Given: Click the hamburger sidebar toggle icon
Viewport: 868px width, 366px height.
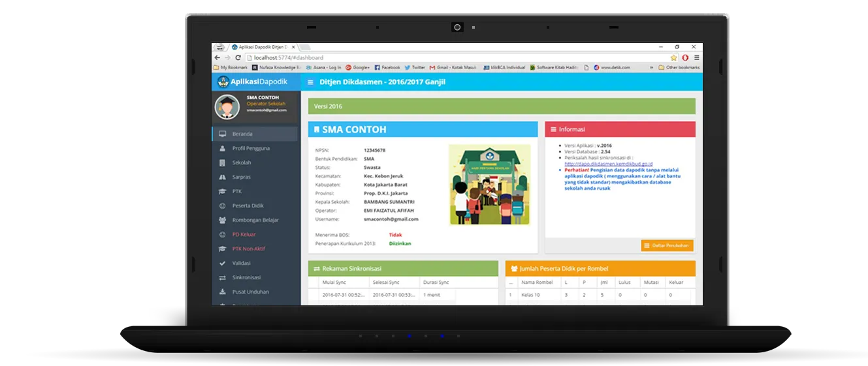Looking at the screenshot, I should pyautogui.click(x=310, y=82).
